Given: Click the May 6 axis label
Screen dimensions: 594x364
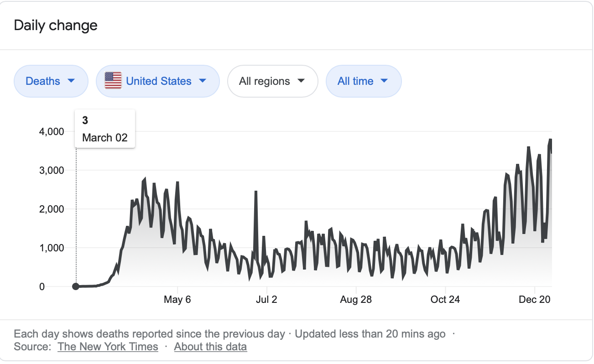Looking at the screenshot, I should click(x=177, y=300).
